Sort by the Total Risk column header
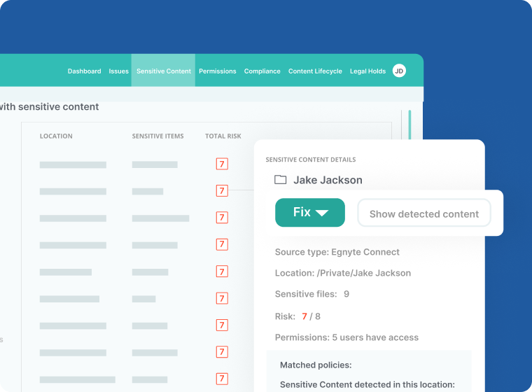 coord(223,136)
